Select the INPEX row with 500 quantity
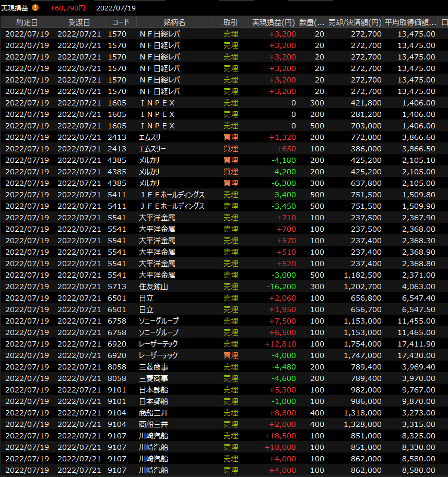The image size is (448, 477). point(157,126)
